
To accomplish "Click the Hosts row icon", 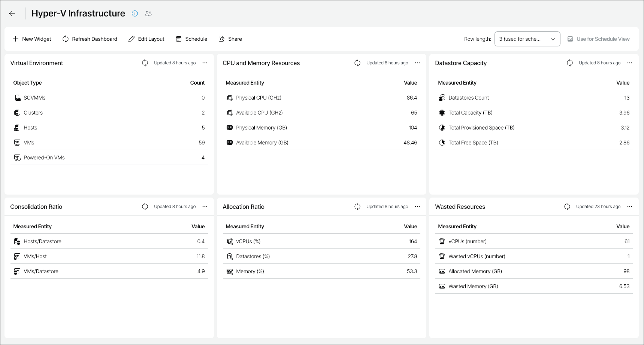I will pyautogui.click(x=17, y=128).
